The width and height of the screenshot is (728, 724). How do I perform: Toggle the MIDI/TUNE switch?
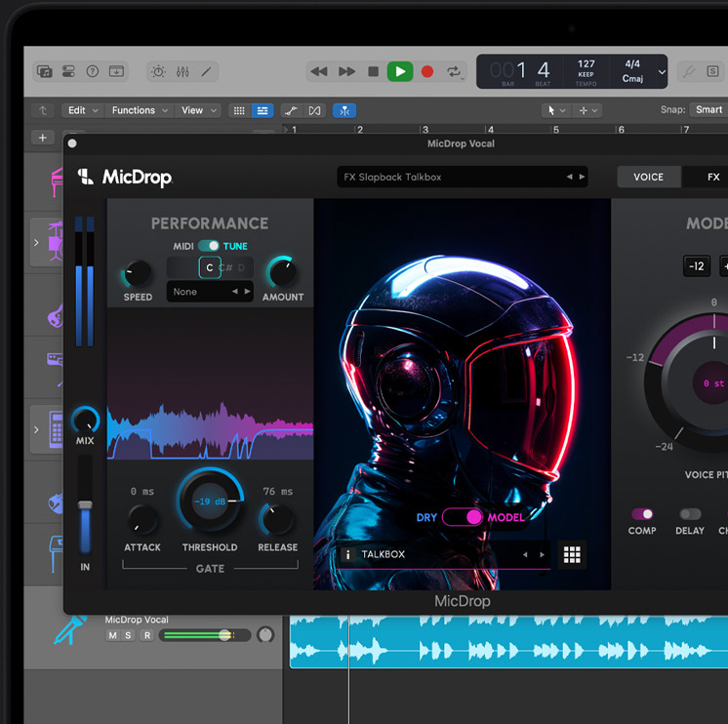tap(209, 246)
